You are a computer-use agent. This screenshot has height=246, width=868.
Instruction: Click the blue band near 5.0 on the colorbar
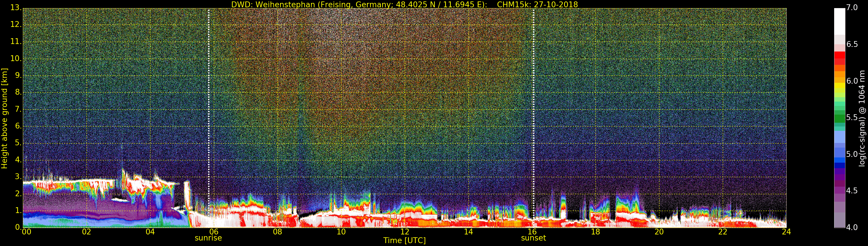point(839,155)
